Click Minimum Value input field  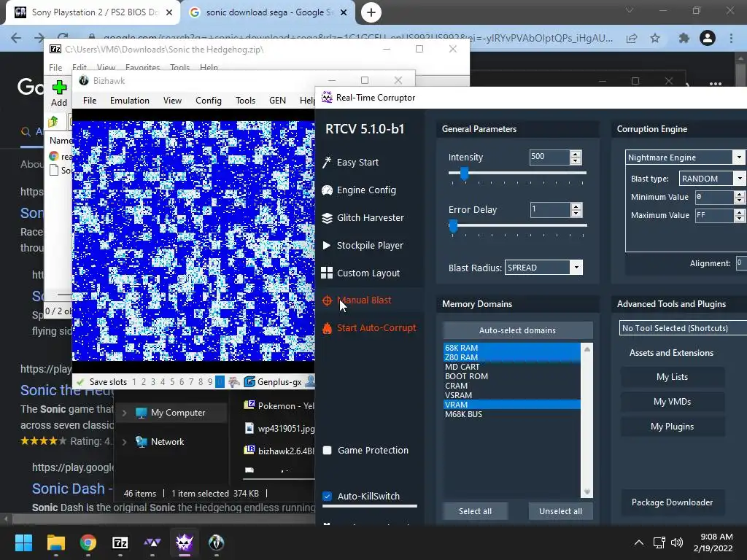(714, 197)
